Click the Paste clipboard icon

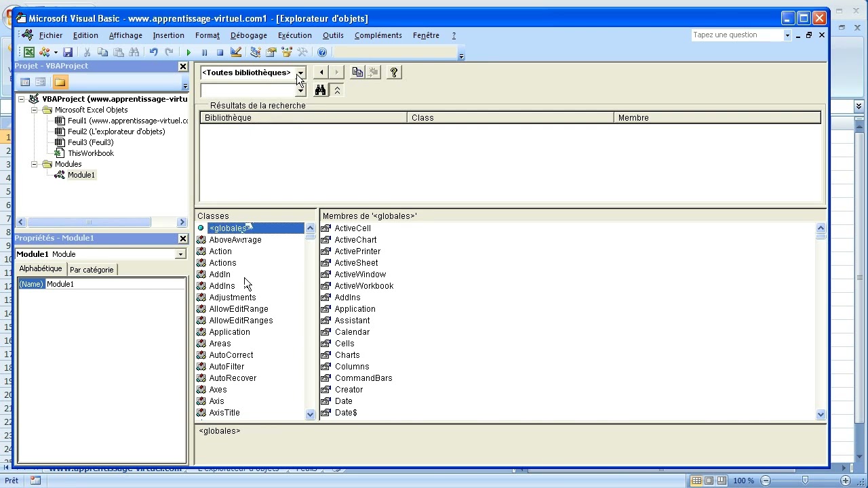coord(119,52)
